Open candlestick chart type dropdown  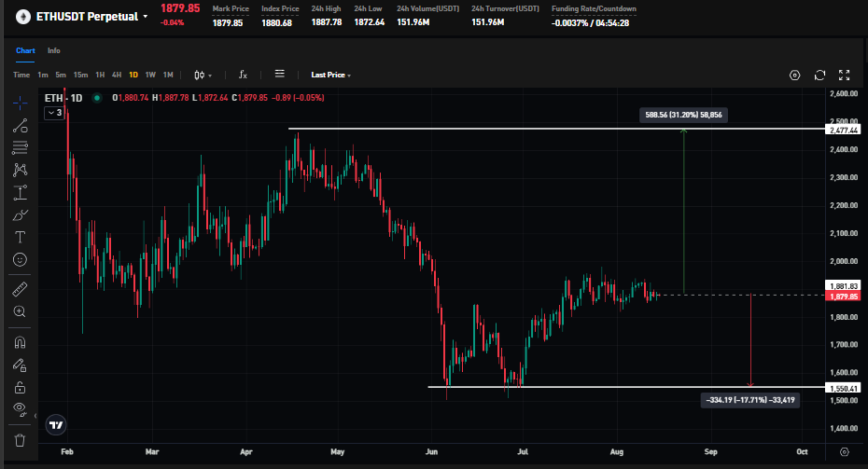(203, 75)
